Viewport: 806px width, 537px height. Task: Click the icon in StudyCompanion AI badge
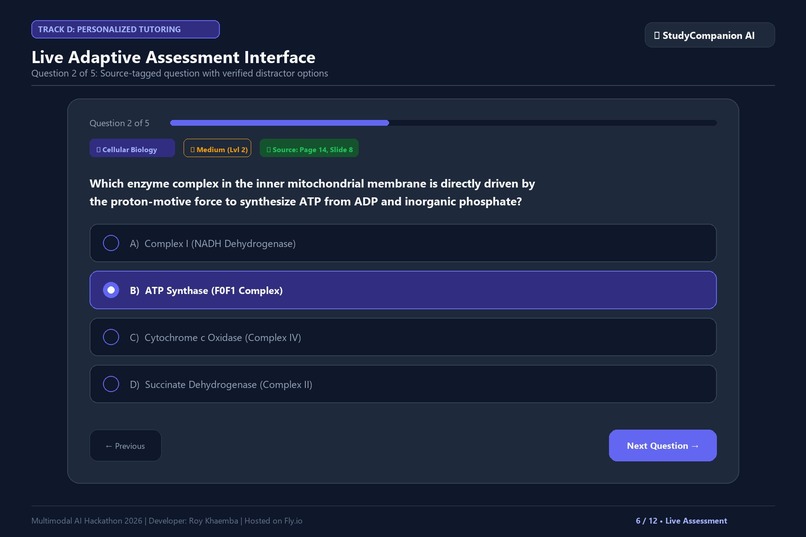(x=656, y=35)
